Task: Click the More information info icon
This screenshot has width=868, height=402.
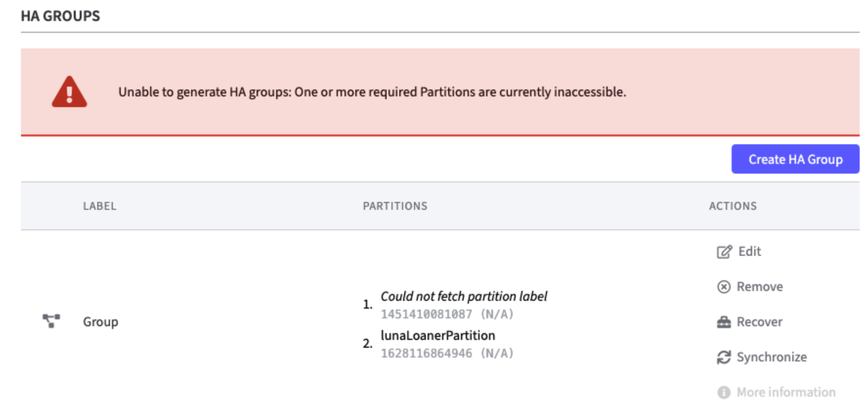Action: coord(724,392)
